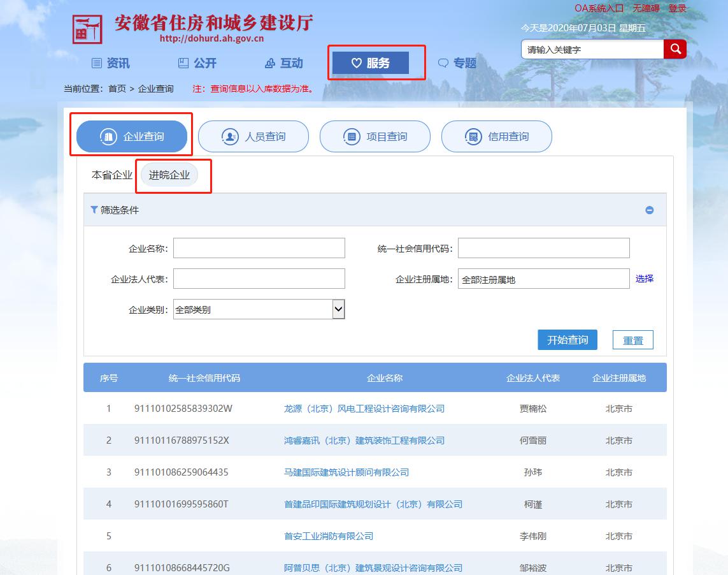Click the 重置 reset button
This screenshot has height=575, width=728.
tap(632, 340)
